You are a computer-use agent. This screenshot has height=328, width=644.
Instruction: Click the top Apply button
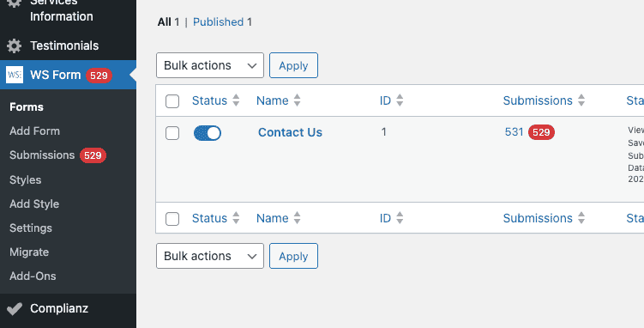coord(293,65)
